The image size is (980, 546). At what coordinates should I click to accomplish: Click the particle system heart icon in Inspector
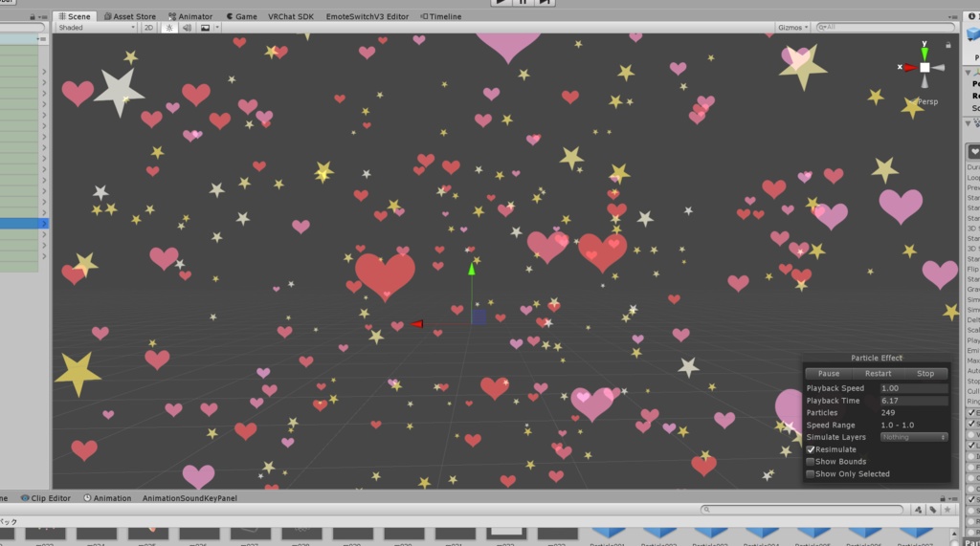tap(973, 151)
